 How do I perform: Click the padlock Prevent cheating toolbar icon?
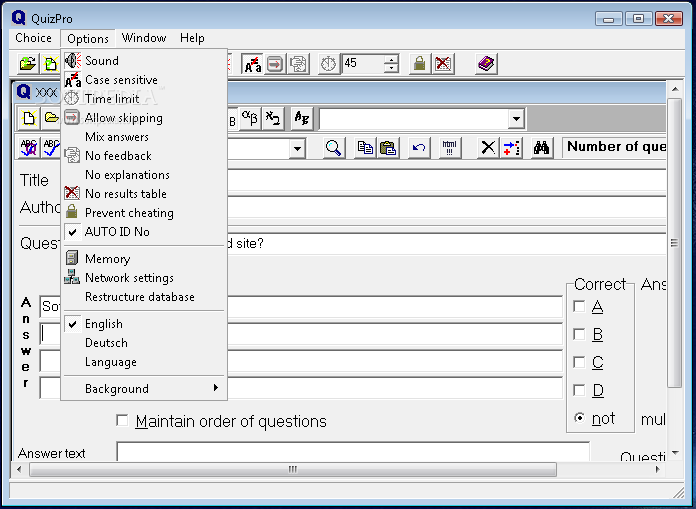419,64
